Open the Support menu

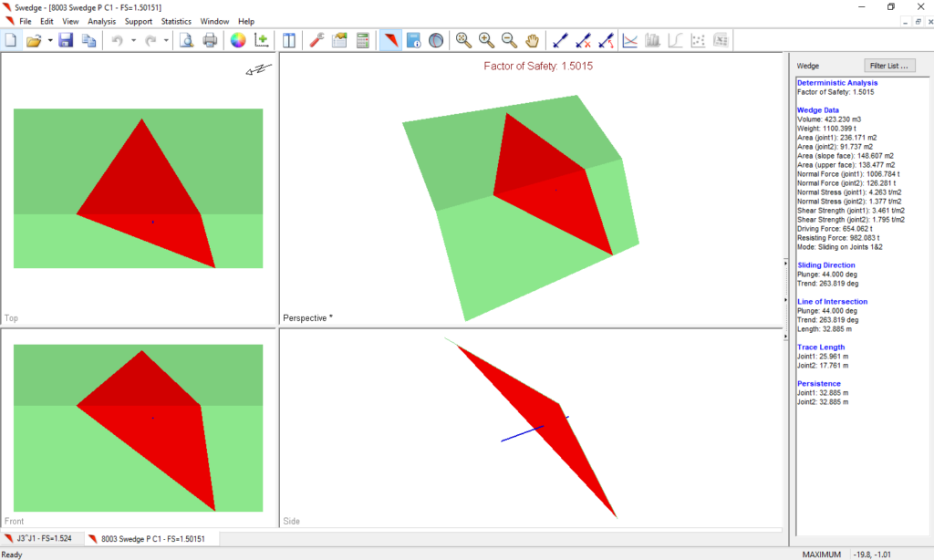pos(139,21)
